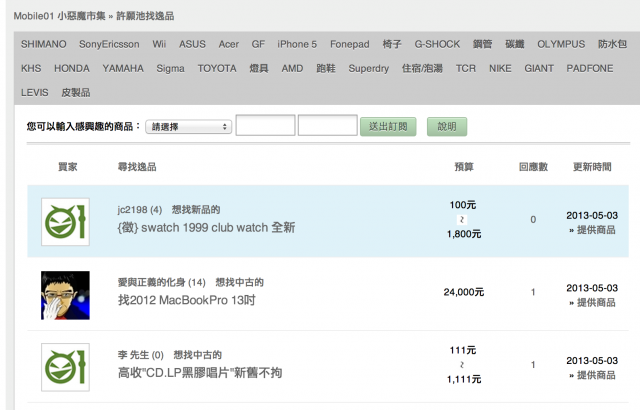
Task: Select the Sigma keyword tag
Action: (x=170, y=69)
